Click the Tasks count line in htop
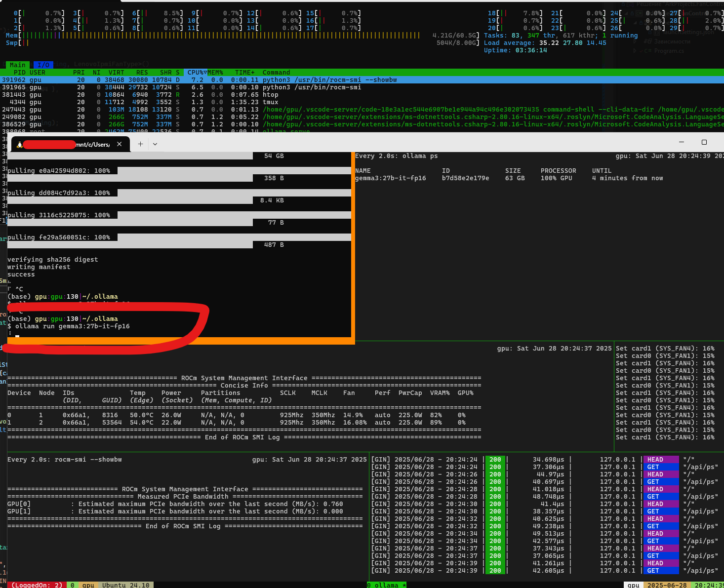This screenshot has width=724, height=588. tap(561, 36)
